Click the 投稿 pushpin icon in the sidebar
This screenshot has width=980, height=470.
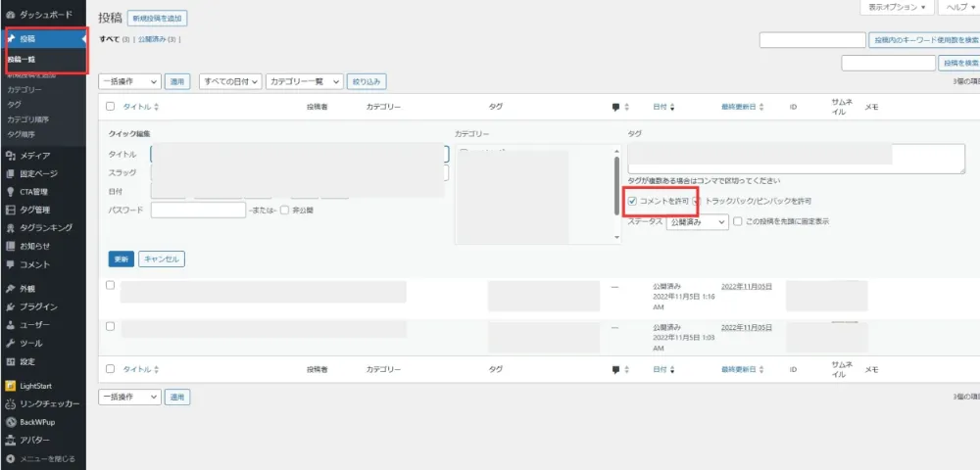[x=10, y=39]
